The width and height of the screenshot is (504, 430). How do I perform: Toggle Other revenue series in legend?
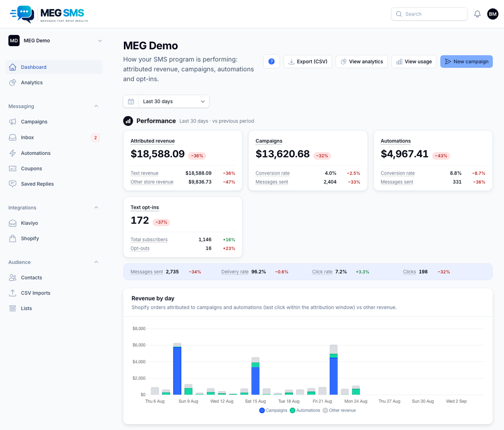(x=339, y=410)
